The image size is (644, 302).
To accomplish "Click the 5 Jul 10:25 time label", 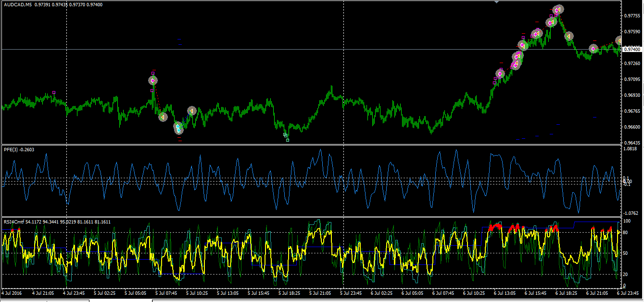I will pyautogui.click(x=197, y=293).
